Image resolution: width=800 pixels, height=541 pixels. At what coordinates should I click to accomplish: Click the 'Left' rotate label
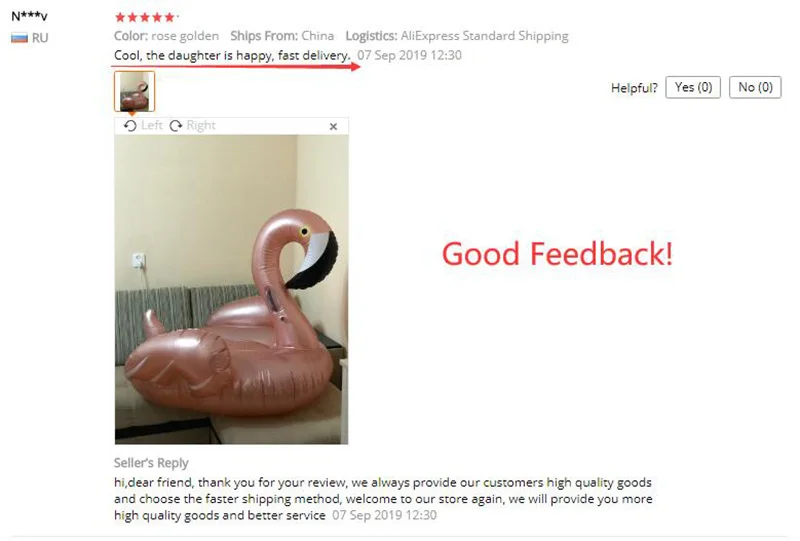click(x=152, y=126)
